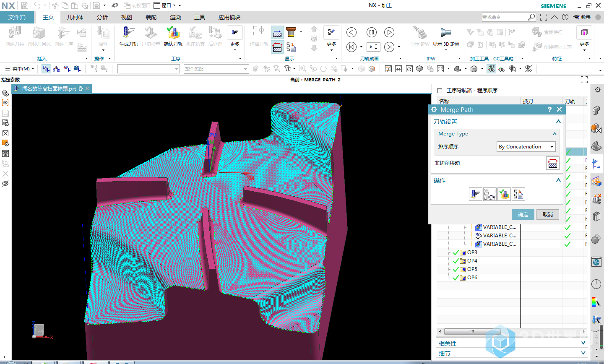The image size is (604, 364).
Task: Play toolpath animation forward
Action: (x=389, y=32)
